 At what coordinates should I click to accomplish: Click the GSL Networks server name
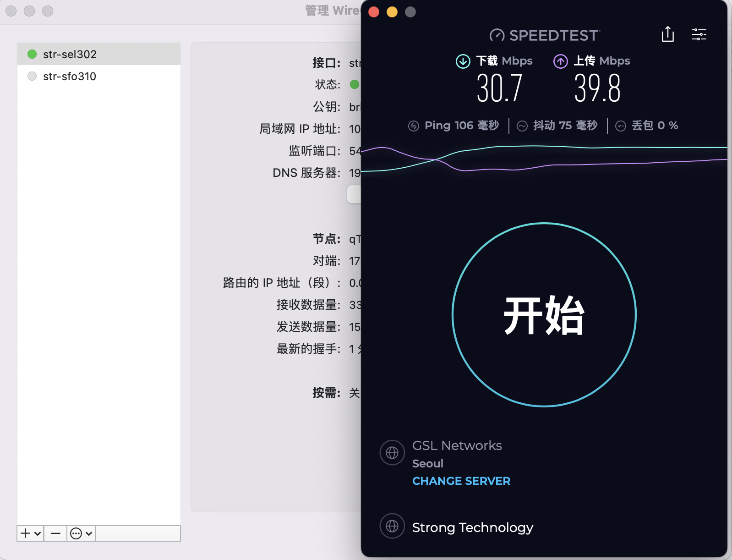pyautogui.click(x=457, y=445)
